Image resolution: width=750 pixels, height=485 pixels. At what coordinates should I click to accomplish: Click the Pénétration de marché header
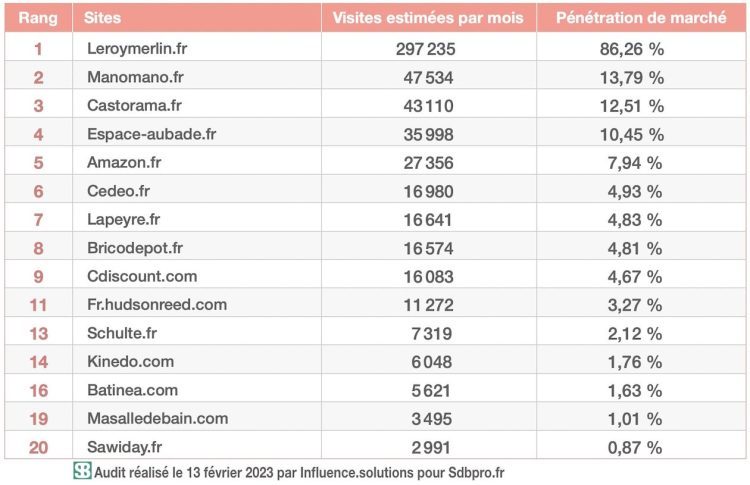641,18
